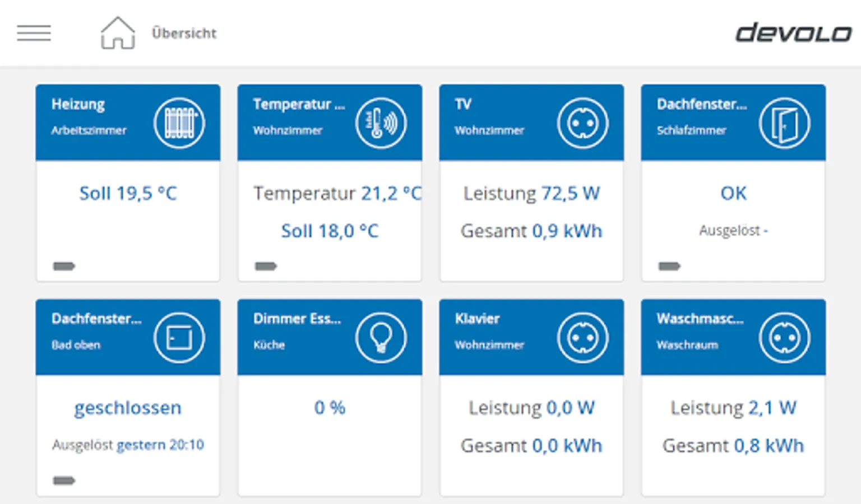
Task: Click the Übersicht header label
Action: (x=184, y=33)
